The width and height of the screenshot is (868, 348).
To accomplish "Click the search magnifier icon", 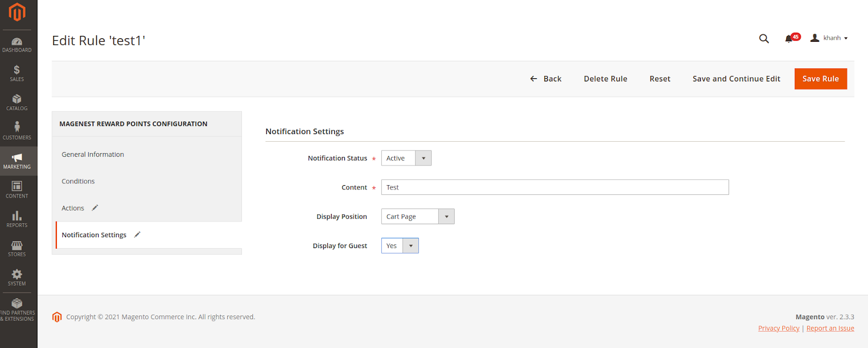I will (x=764, y=39).
